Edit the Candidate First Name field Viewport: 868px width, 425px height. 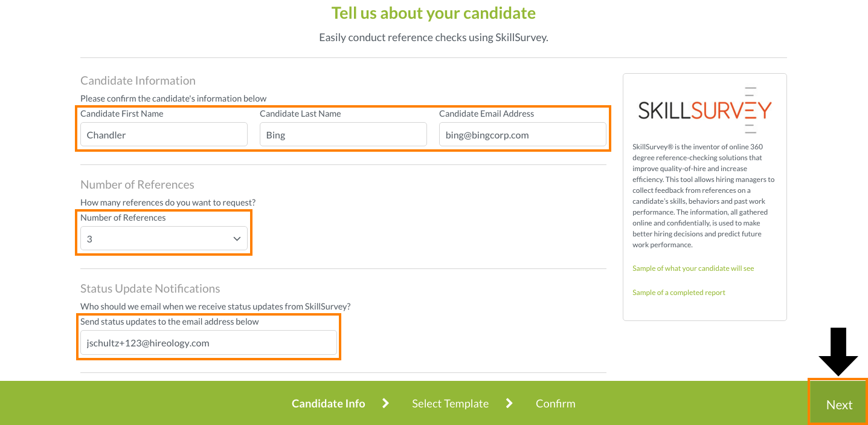[164, 134]
